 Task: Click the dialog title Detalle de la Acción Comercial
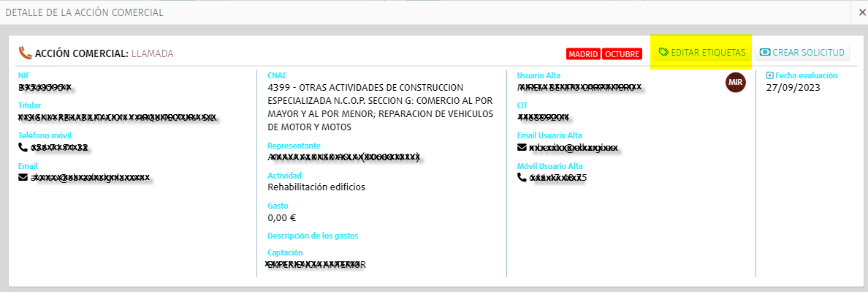84,12
